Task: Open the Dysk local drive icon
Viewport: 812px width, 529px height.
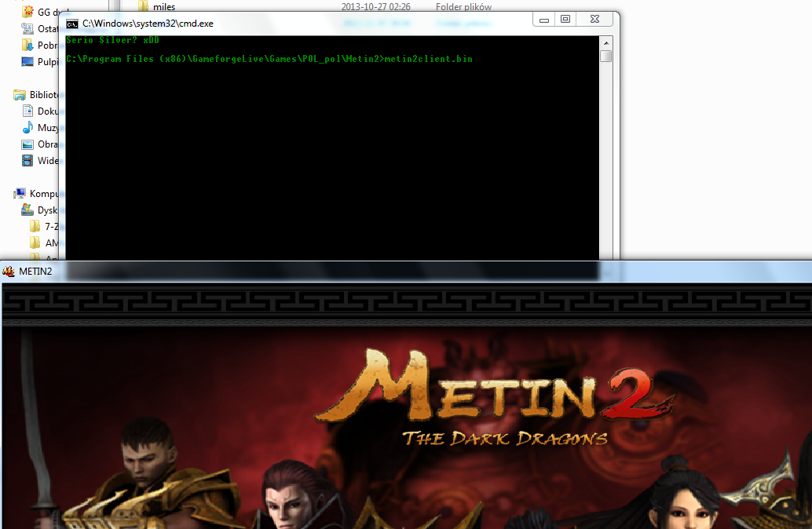Action: [27, 210]
